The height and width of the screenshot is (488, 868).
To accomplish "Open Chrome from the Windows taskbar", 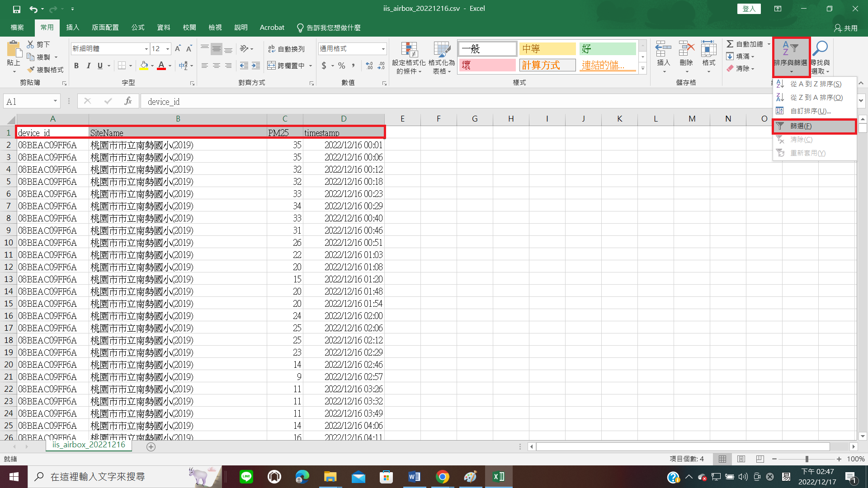I will pos(443,477).
